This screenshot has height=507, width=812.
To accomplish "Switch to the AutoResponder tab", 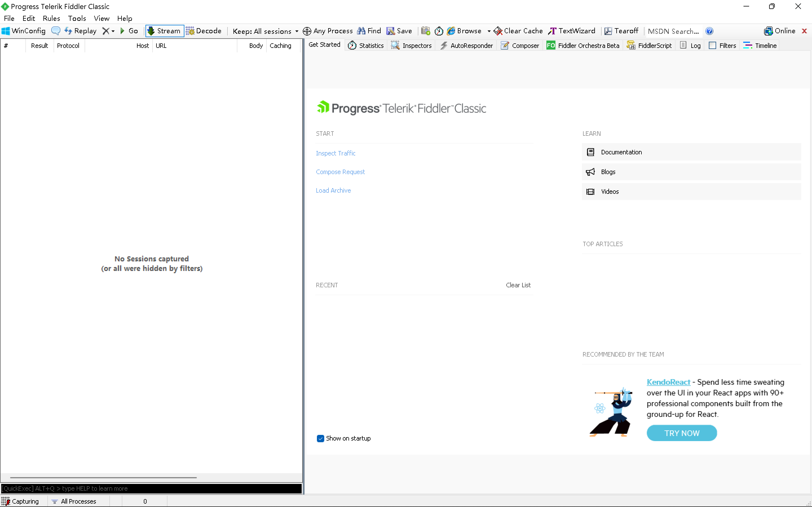I will [467, 46].
